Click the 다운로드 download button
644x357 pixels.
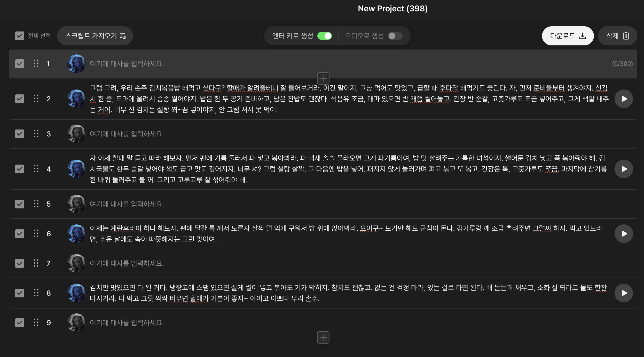568,36
